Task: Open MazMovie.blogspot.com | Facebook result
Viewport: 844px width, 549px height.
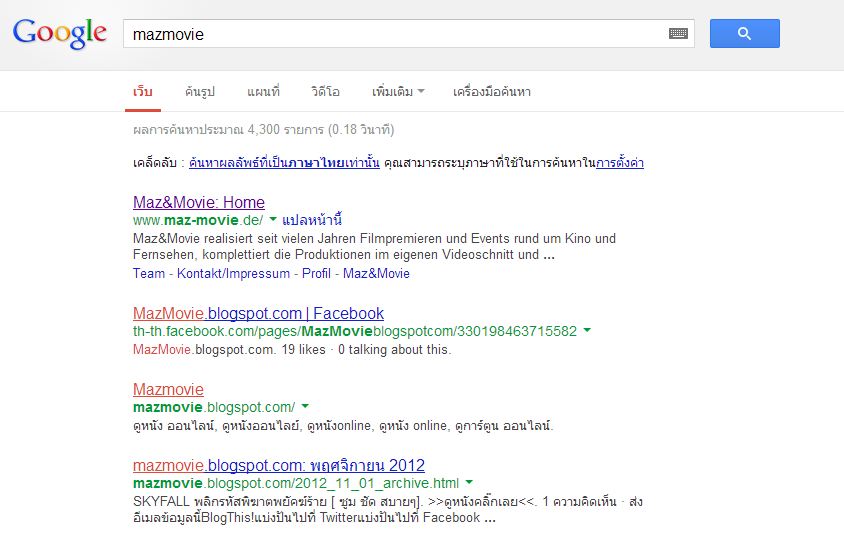Action: pos(258,313)
